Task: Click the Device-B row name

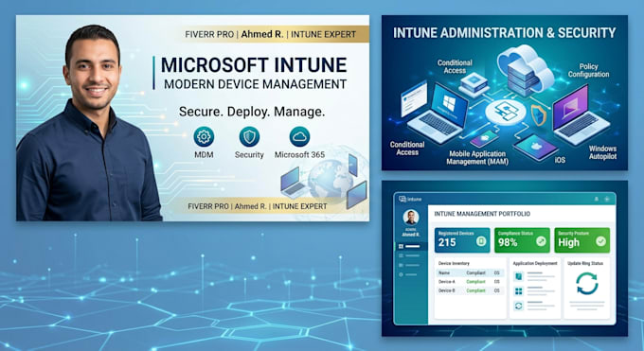Action: (x=446, y=290)
